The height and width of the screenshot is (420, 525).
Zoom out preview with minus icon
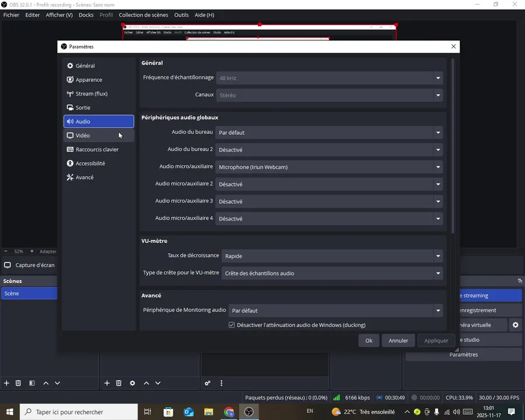(6, 251)
